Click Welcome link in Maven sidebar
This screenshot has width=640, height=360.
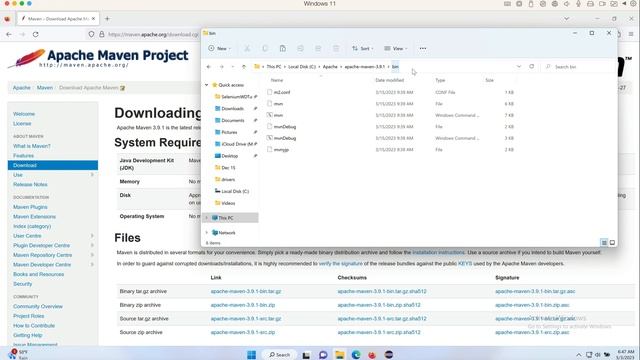click(x=24, y=114)
